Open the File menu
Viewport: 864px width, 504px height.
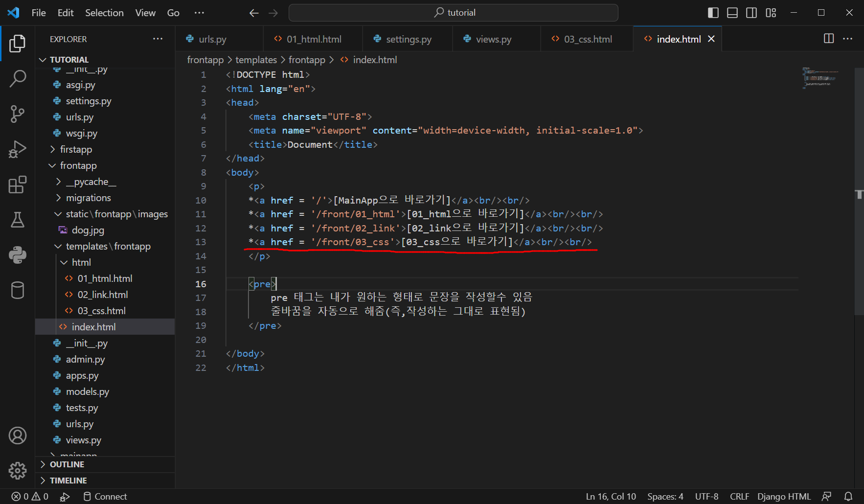tap(39, 13)
